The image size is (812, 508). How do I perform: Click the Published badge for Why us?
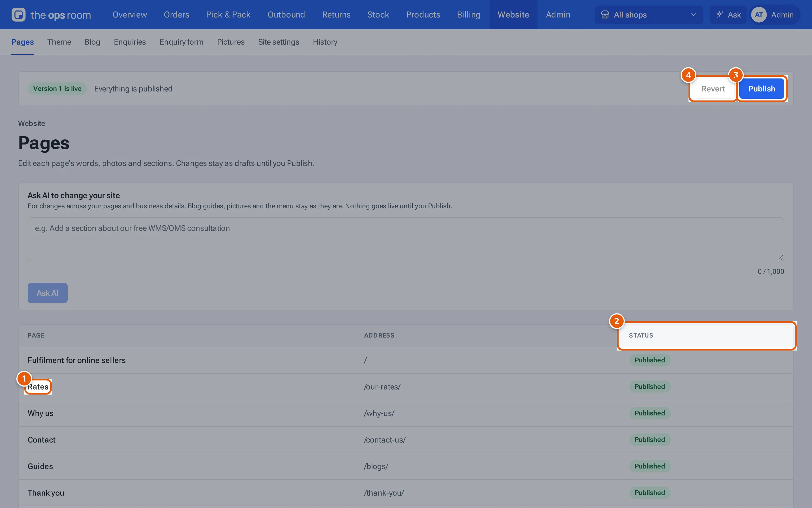pos(650,413)
